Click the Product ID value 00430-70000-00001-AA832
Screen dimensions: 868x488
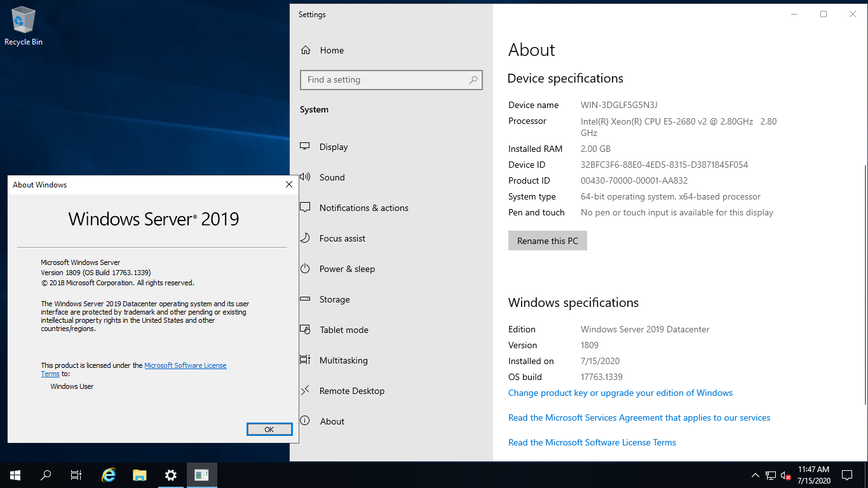tap(634, 180)
